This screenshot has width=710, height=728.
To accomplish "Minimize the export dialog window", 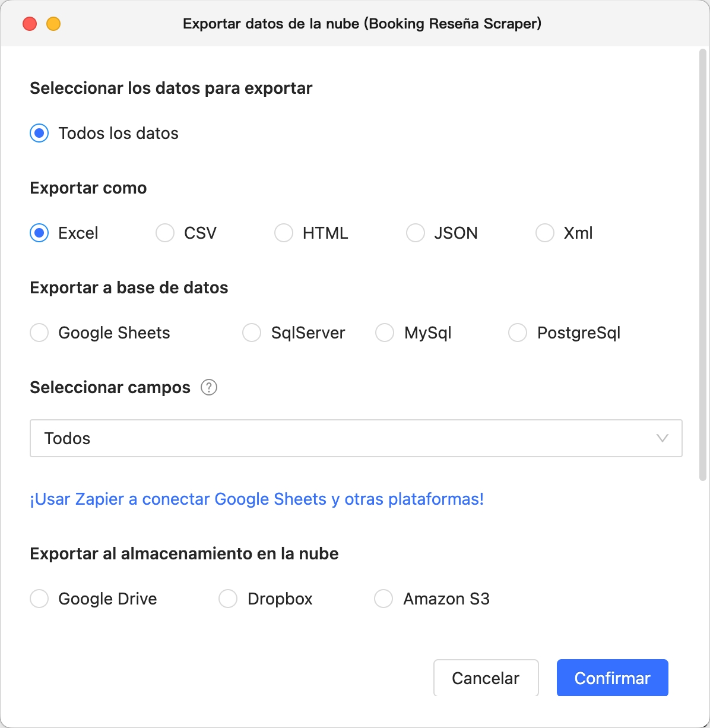I will [53, 24].
